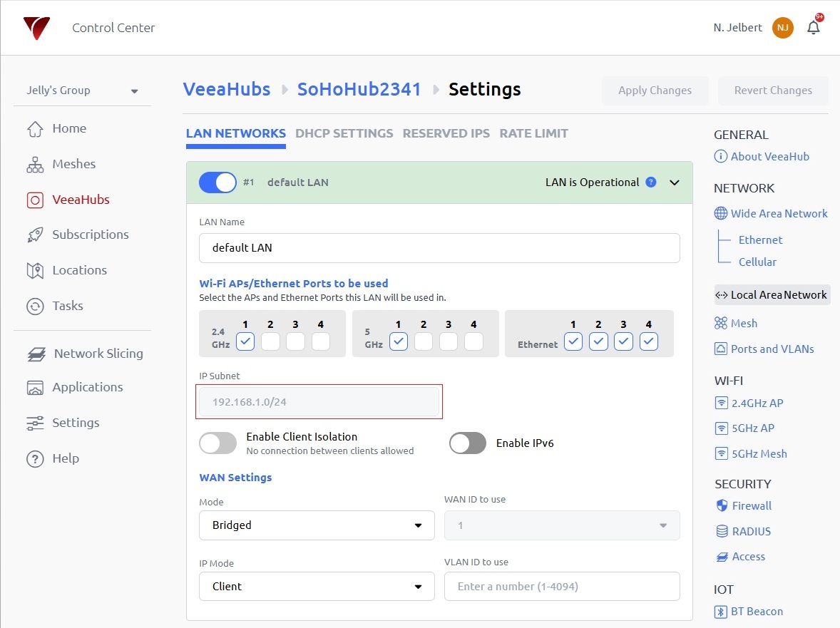Click the LAN Name input field

pyautogui.click(x=439, y=248)
